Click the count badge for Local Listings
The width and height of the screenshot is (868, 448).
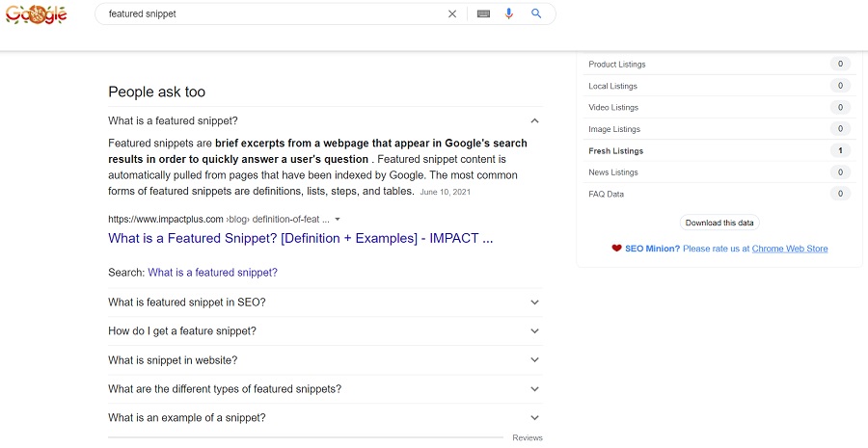840,86
